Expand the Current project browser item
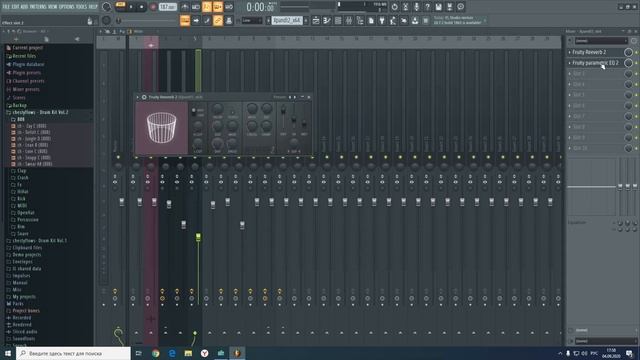Screen dimensions: 640x360 (27, 48)
